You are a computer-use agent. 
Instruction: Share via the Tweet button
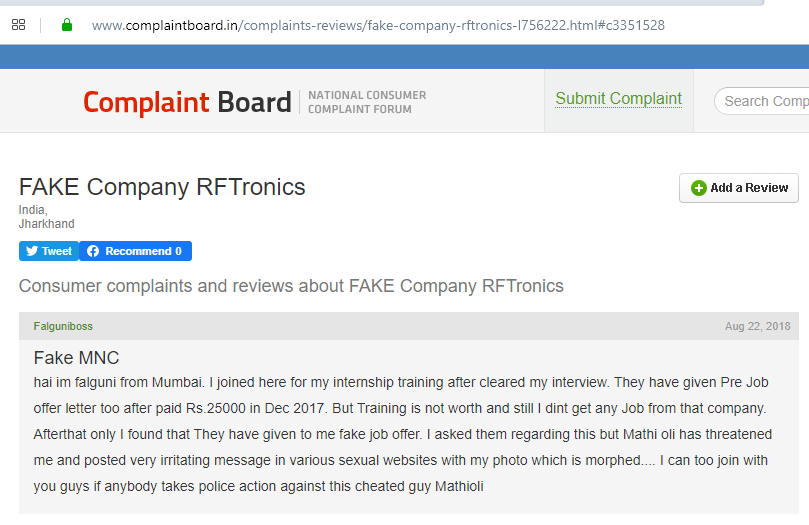49,251
